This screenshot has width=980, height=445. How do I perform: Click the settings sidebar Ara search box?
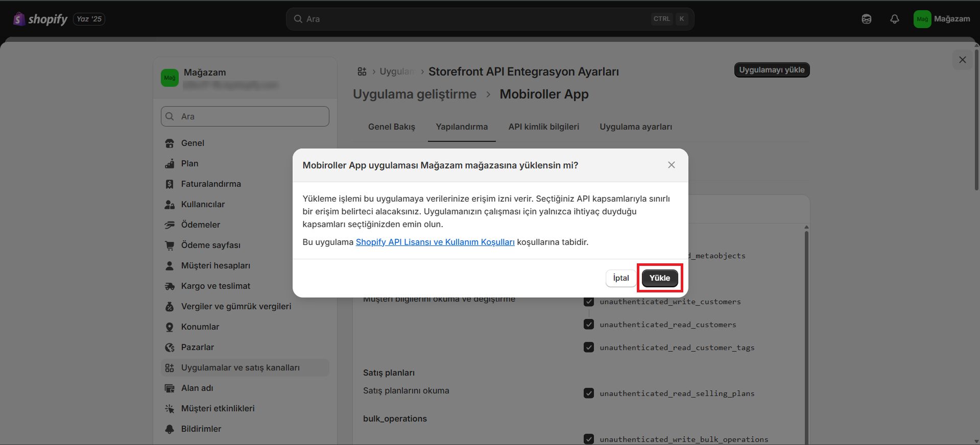pos(245,116)
